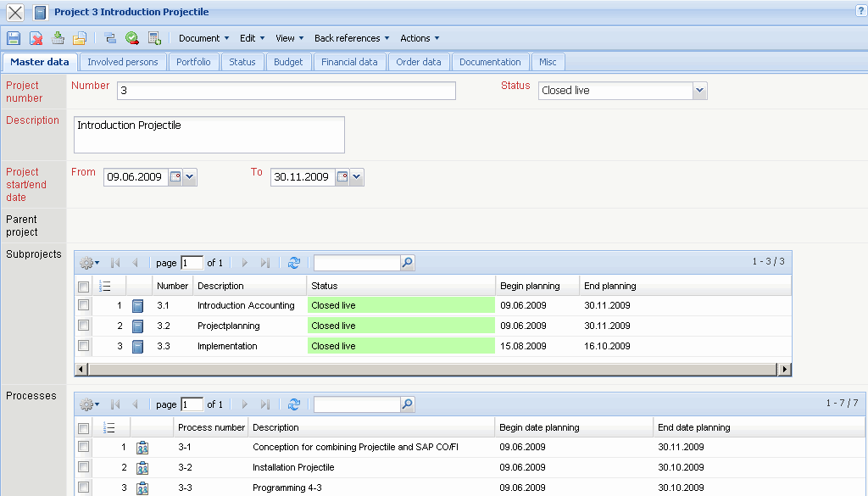Open the Back references menu
The image size is (868, 496).
coord(351,38)
